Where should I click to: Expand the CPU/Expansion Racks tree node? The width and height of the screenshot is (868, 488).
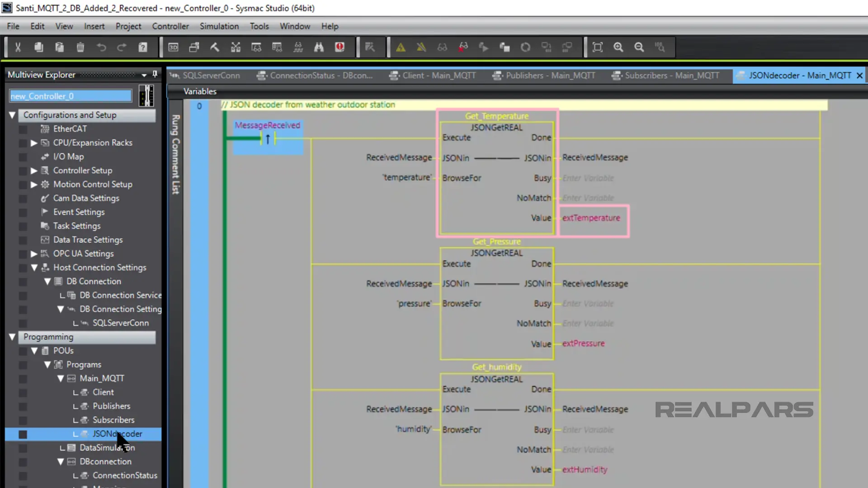tap(34, 143)
